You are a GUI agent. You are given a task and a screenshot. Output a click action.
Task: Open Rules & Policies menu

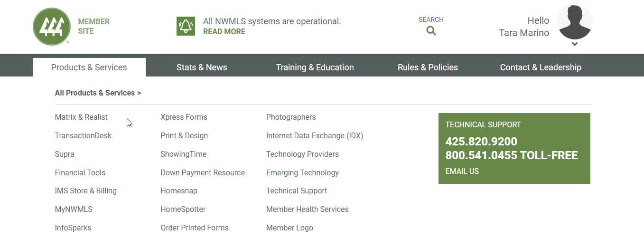point(428,67)
